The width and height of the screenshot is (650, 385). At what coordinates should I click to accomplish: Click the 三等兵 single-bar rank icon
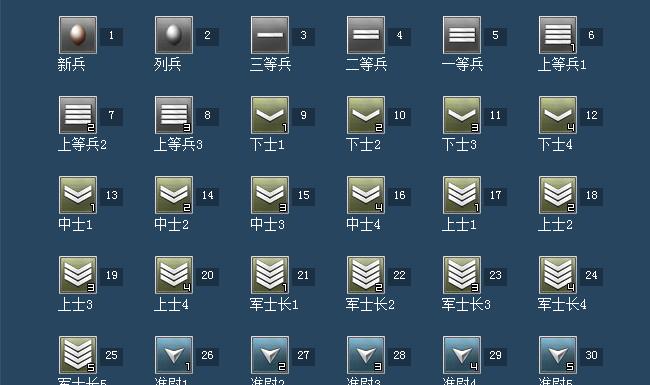point(270,35)
